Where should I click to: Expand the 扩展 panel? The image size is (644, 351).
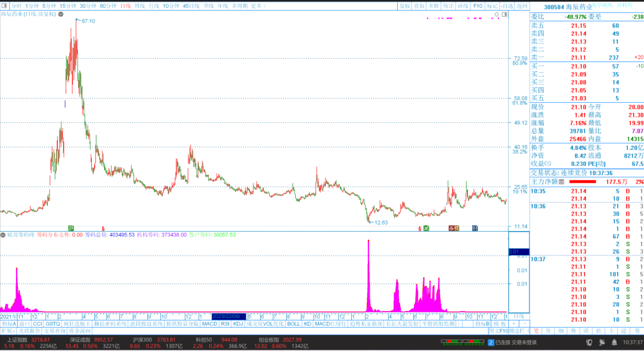8,331
